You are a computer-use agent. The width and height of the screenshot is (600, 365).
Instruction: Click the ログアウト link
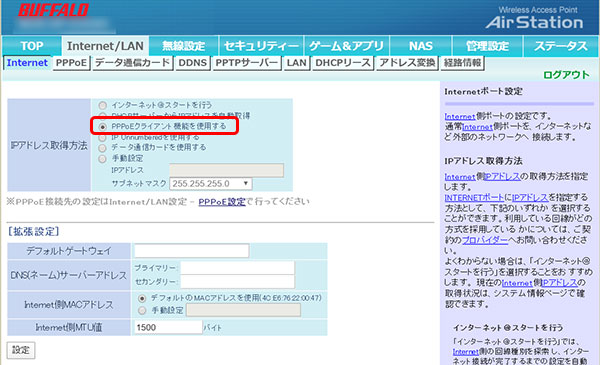566,75
